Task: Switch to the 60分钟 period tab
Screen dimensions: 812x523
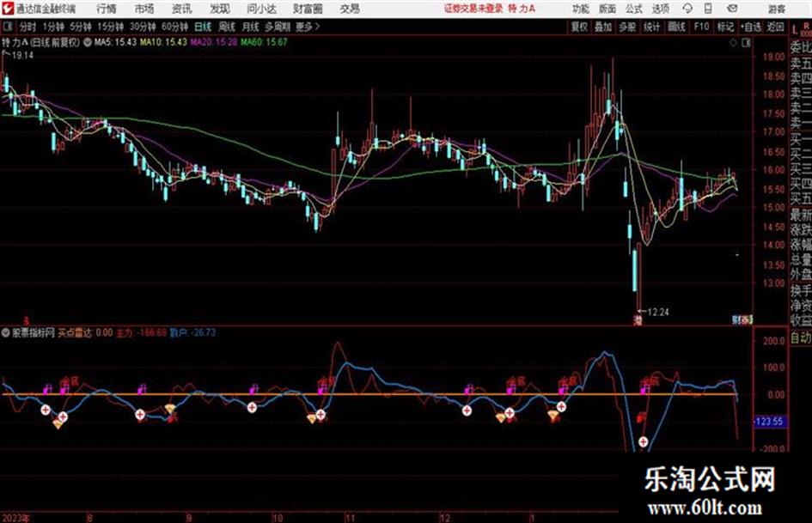Action: pyautogui.click(x=174, y=27)
